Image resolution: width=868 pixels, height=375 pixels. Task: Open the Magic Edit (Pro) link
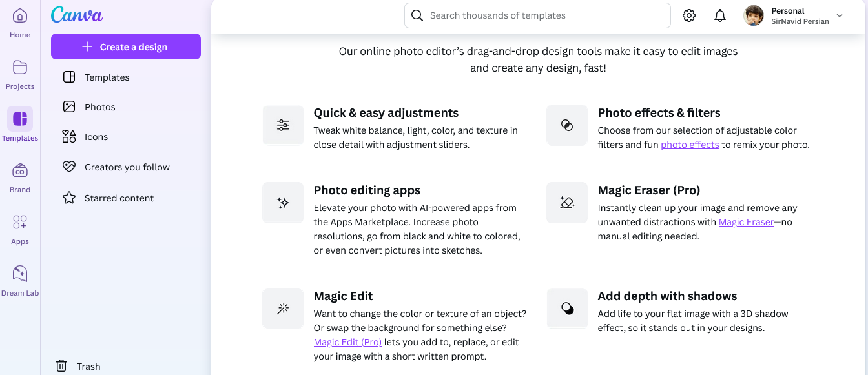(347, 342)
